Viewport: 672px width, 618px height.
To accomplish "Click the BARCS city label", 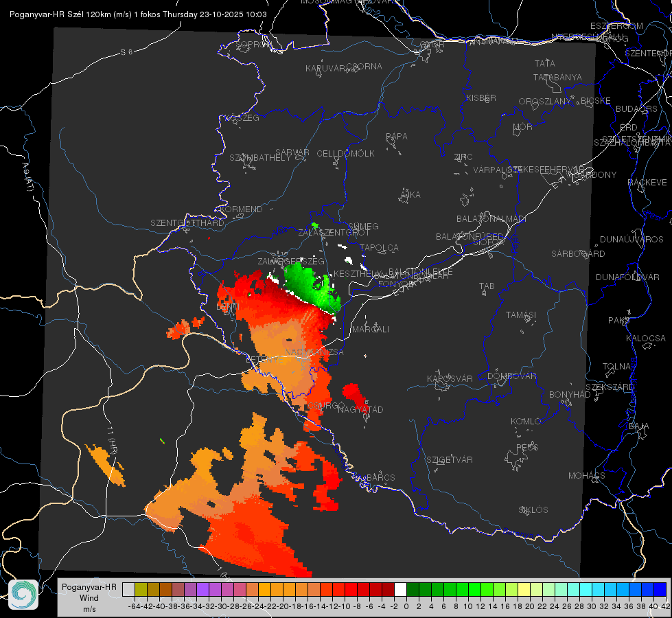I will point(380,478).
